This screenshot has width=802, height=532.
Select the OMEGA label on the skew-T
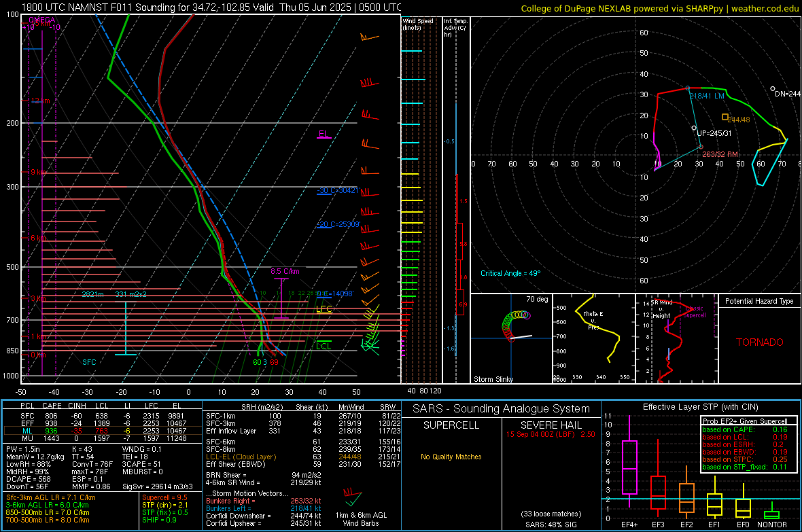pyautogui.click(x=42, y=20)
